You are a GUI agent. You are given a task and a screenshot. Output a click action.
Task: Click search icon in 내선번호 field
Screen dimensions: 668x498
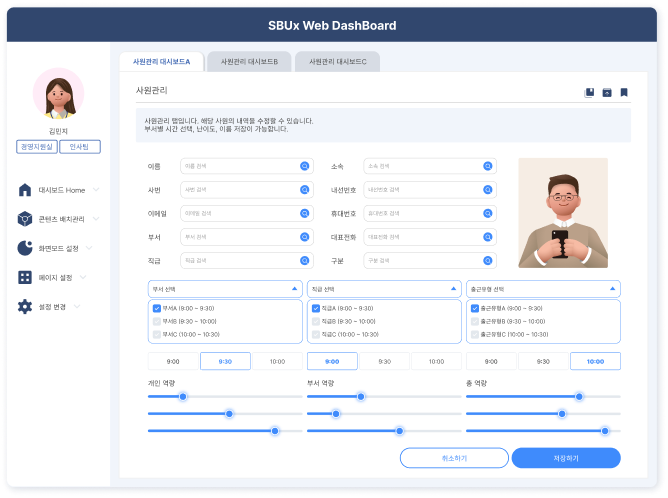488,190
